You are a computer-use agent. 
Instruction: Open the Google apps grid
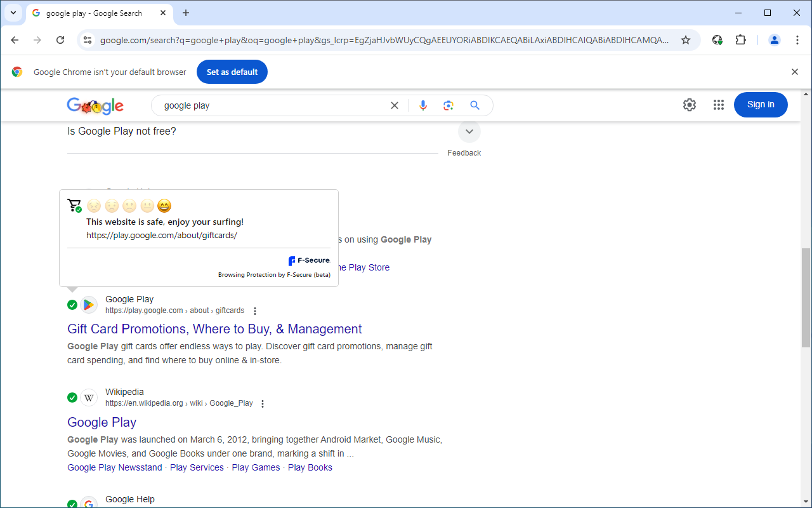(x=719, y=105)
